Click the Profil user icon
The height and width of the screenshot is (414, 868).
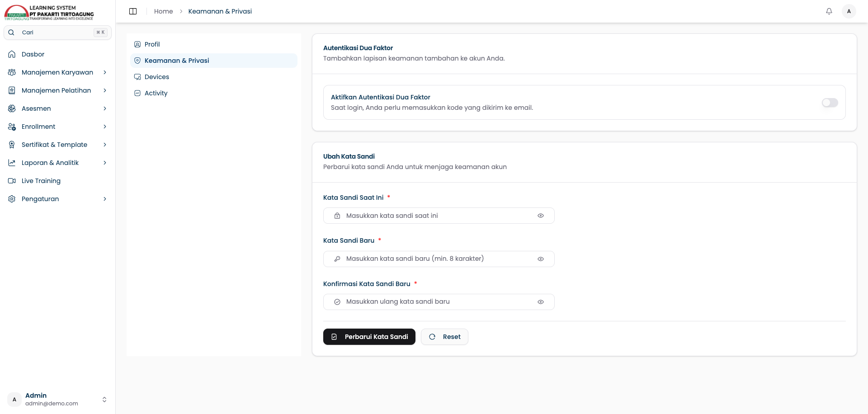click(x=137, y=44)
